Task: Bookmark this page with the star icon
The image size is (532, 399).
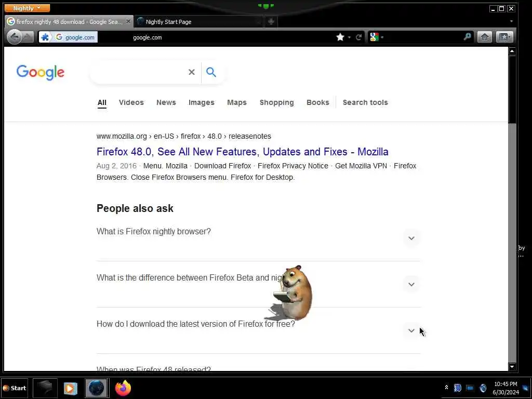Action: [x=340, y=37]
